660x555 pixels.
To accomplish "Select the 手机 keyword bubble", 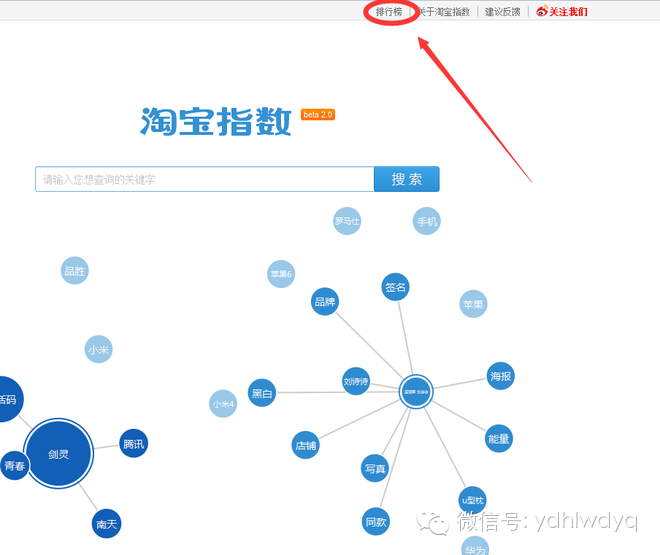I will [x=427, y=221].
